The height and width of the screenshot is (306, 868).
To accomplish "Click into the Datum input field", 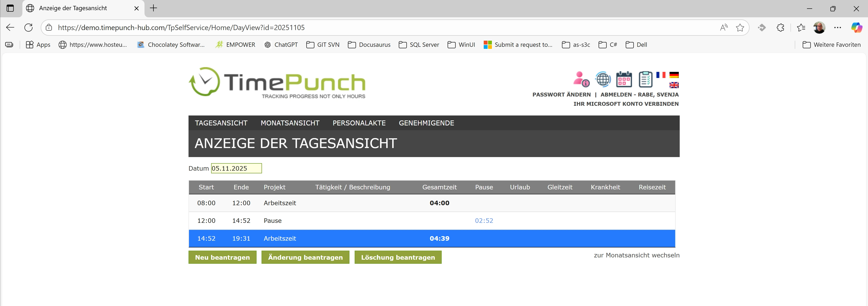I will point(236,169).
